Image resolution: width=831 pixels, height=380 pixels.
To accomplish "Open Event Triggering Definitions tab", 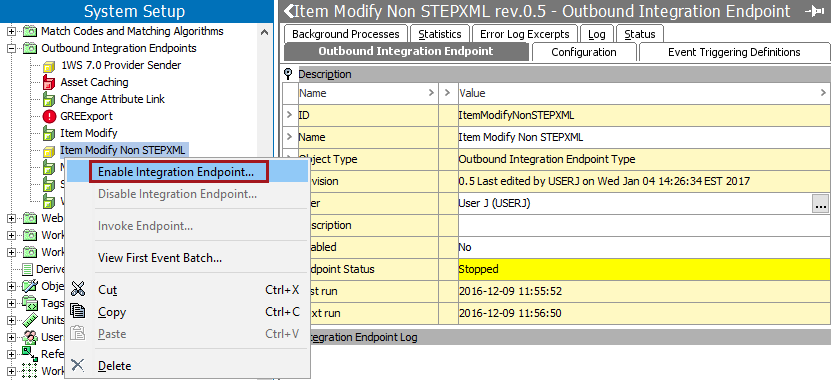I will 734,52.
